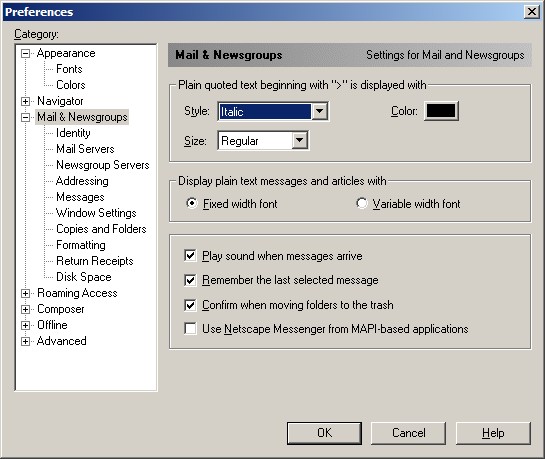Open the quoted text Color swatch
The width and height of the screenshot is (545, 459).
(x=441, y=111)
